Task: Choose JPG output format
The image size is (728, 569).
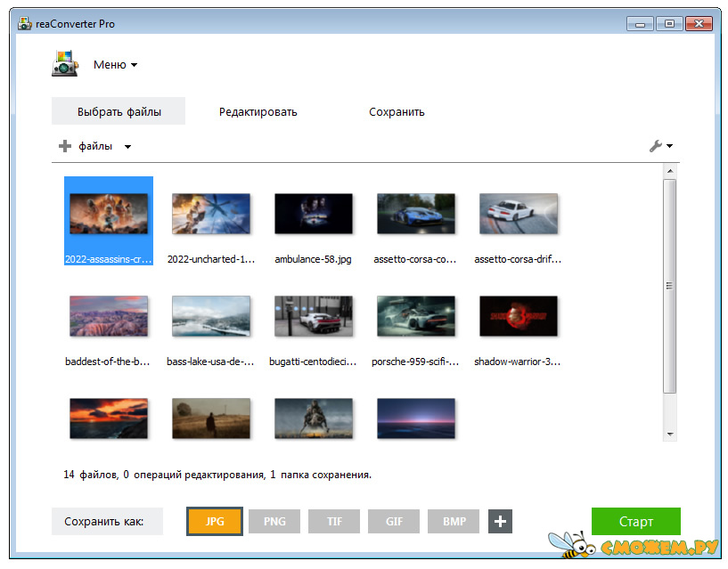Action: pyautogui.click(x=215, y=522)
